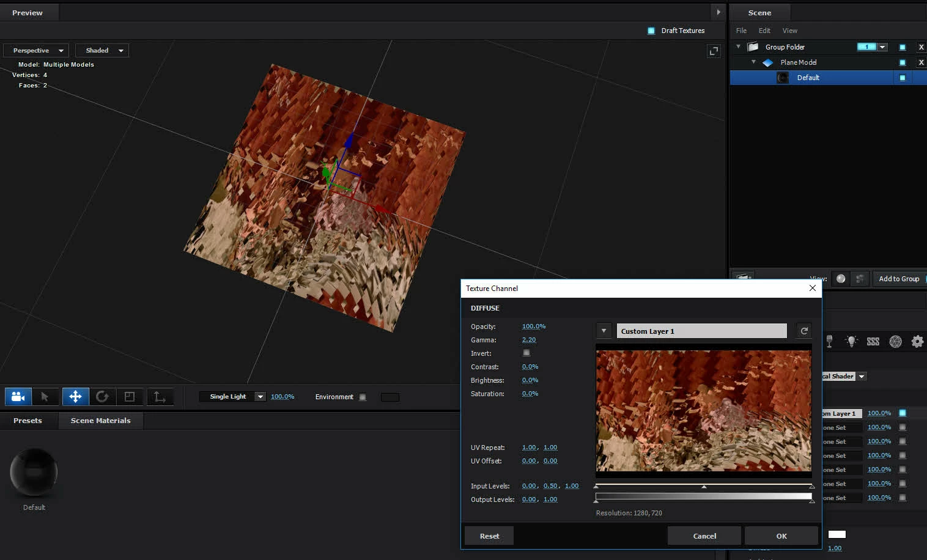Activate the move tool icon
The height and width of the screenshot is (560, 927).
(x=75, y=397)
